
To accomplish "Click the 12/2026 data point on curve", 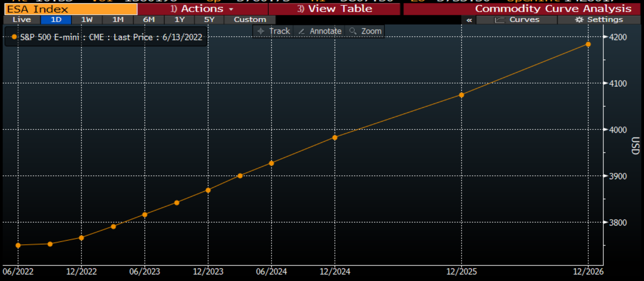I will 588,44.
